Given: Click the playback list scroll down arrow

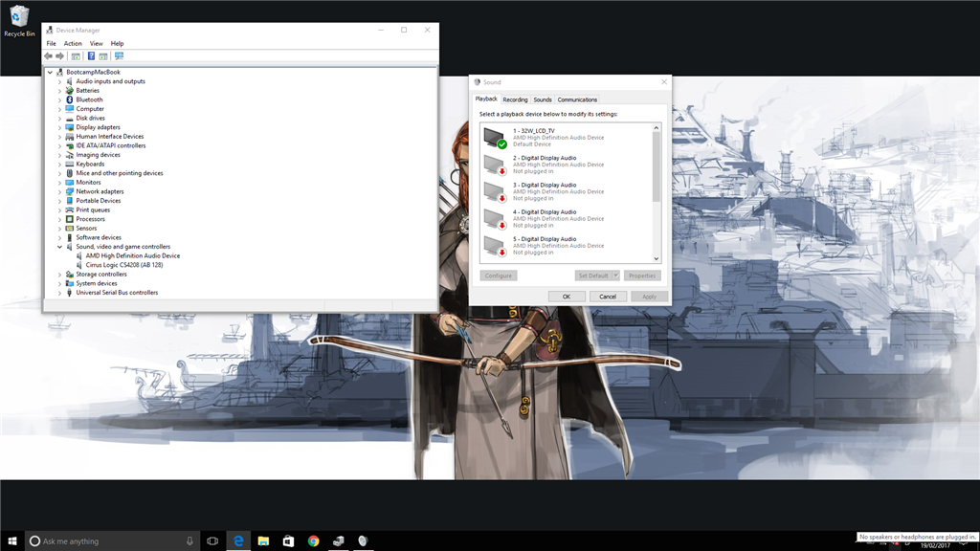Looking at the screenshot, I should tap(657, 258).
